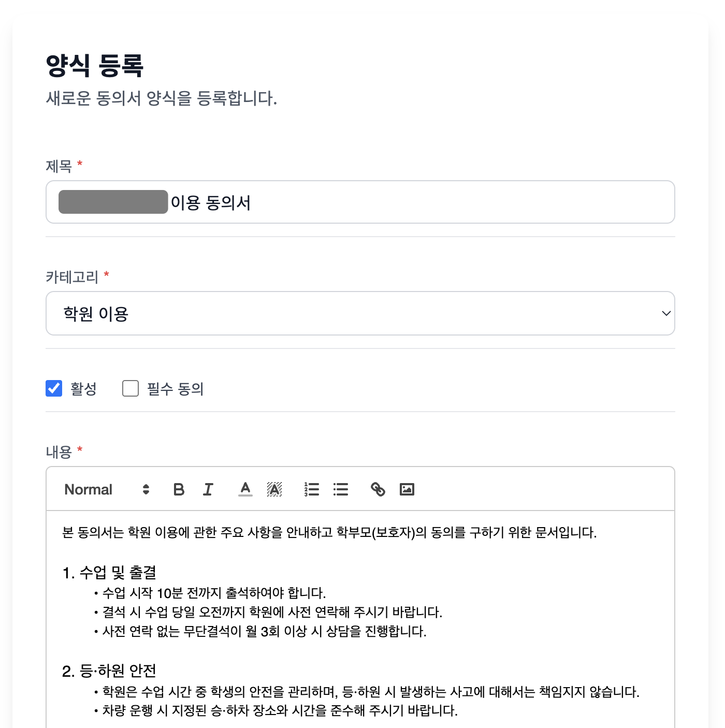This screenshot has width=725, height=728.
Task: Insert an ordered list
Action: pos(312,489)
